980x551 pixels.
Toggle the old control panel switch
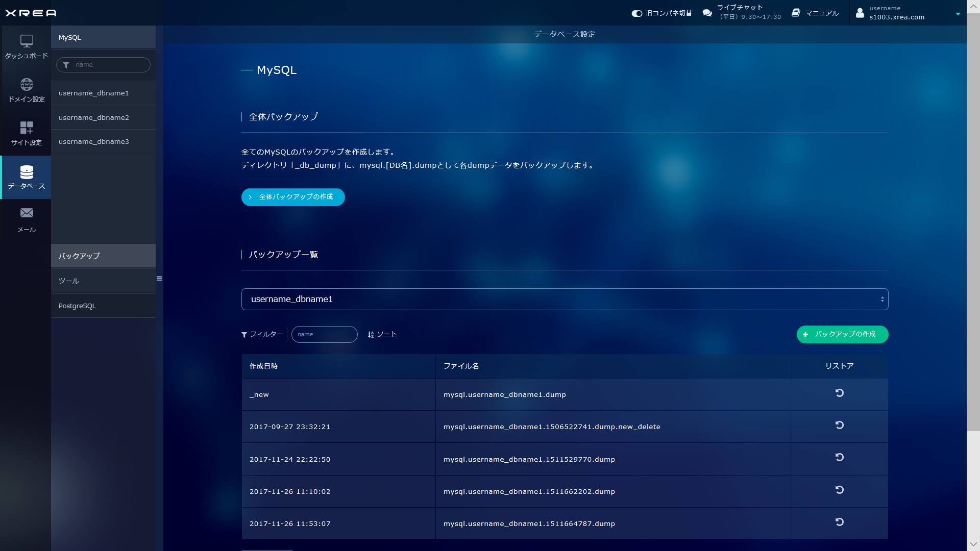pyautogui.click(x=636, y=13)
